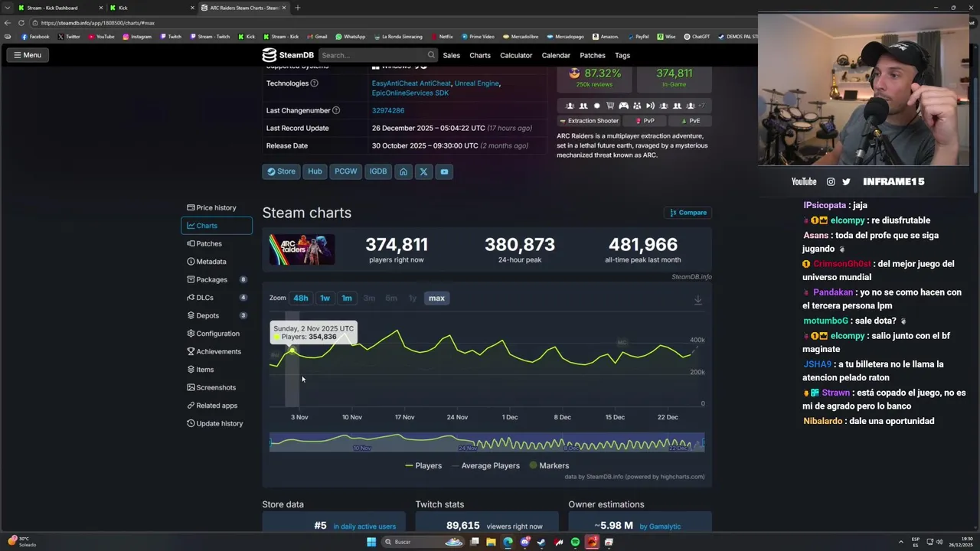
Task: Click the search magnifier icon
Action: [x=431, y=55]
